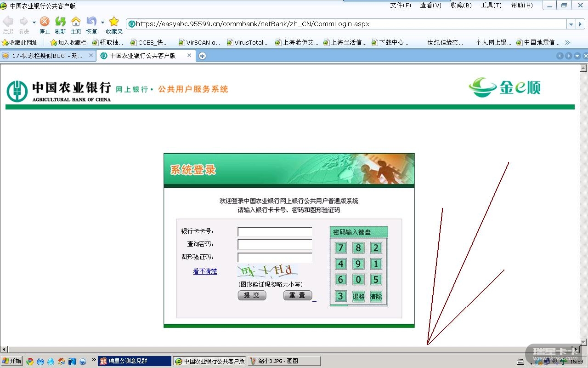588x368 pixels.
Task: Open a new tab with the plus button
Action: (x=202, y=56)
